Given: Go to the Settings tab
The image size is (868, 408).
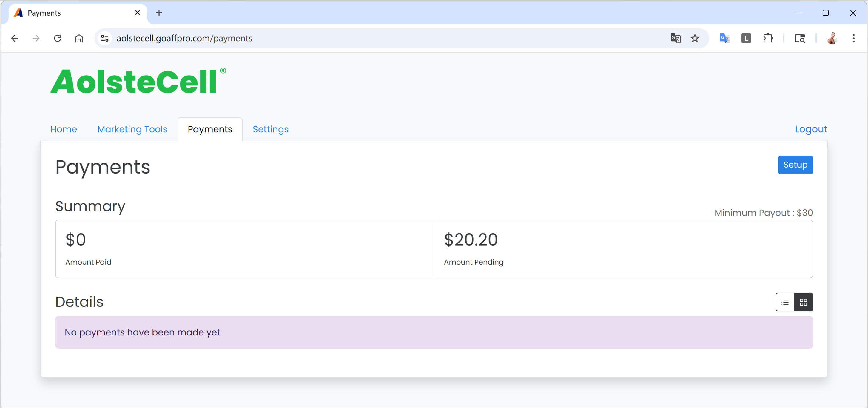Looking at the screenshot, I should (270, 129).
